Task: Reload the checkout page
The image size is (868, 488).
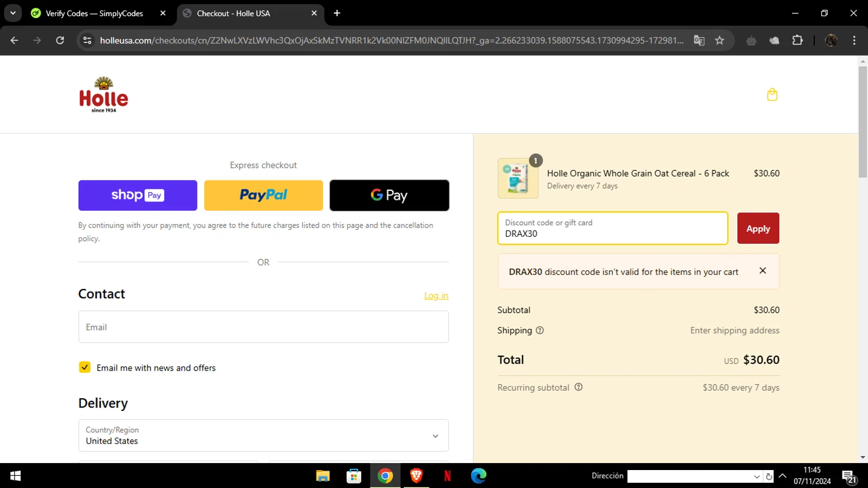Action: [60, 41]
